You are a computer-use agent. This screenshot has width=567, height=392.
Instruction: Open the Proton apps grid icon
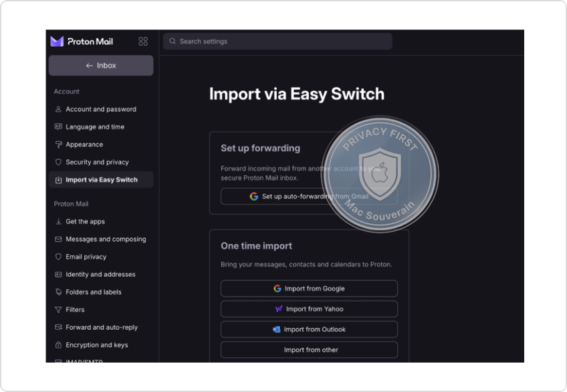pos(143,41)
